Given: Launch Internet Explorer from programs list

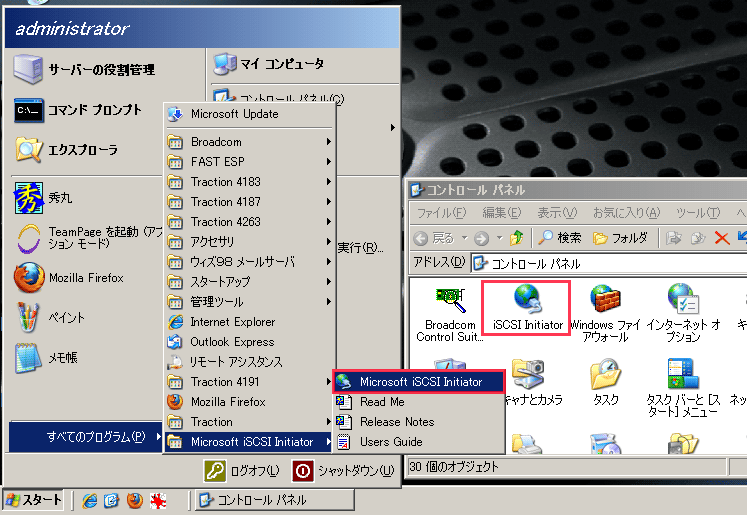Looking at the screenshot, I should (x=249, y=322).
